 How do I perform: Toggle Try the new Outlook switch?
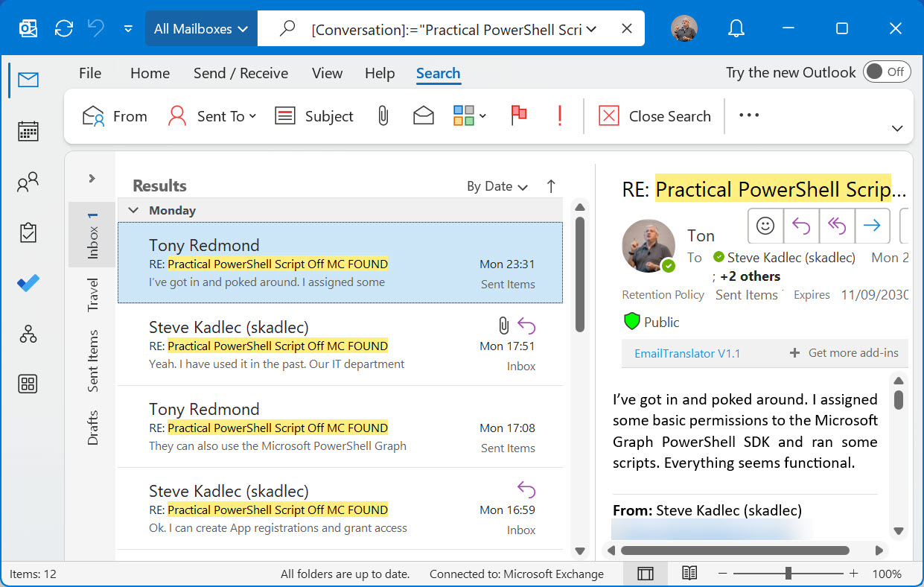[x=887, y=72]
